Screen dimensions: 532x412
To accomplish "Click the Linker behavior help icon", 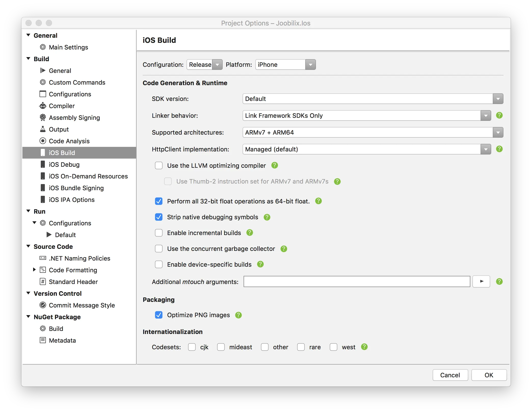I will point(499,115).
